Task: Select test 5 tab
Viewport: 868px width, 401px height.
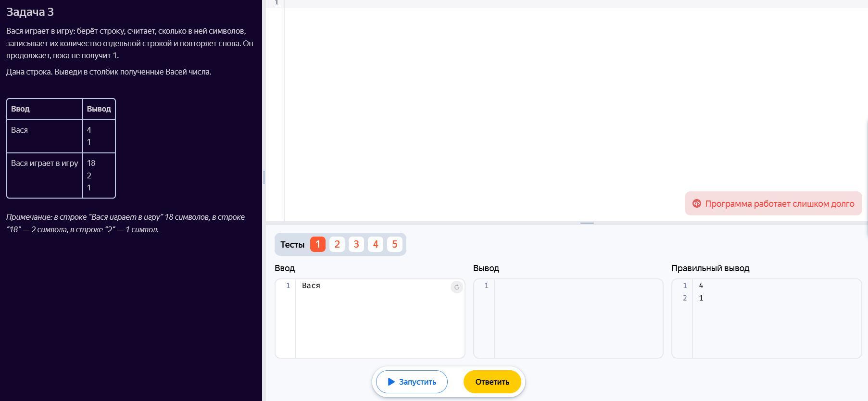Action: [395, 244]
